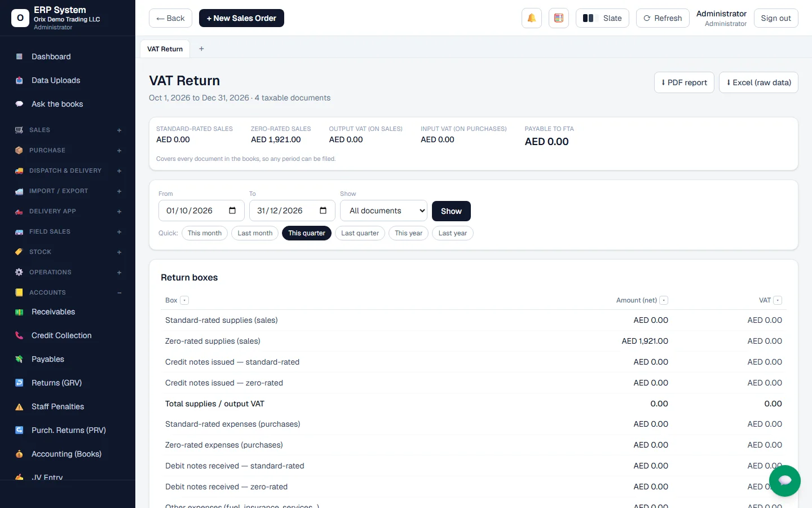Click the Refresh button
Viewport: 812px width, 508px height.
663,18
